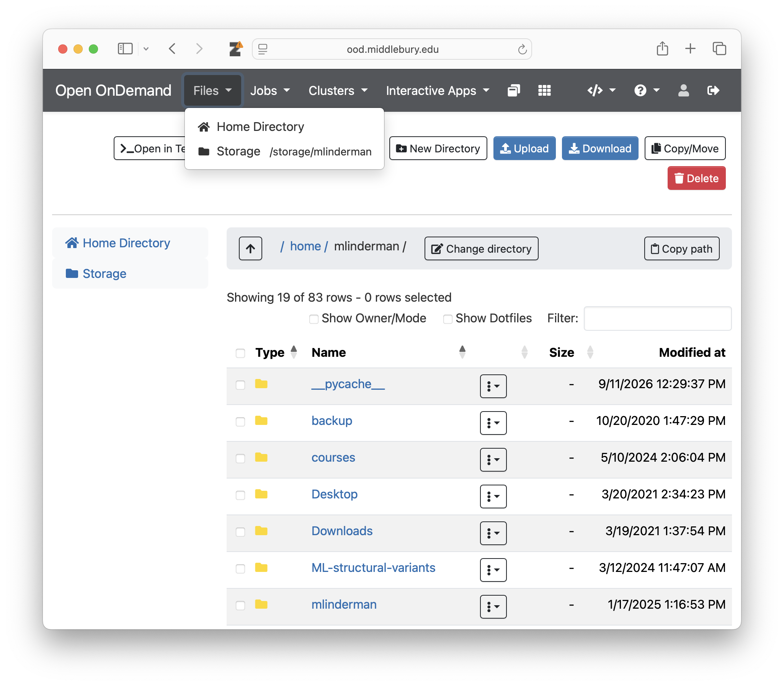Open the Develop code menu icon
The width and height of the screenshot is (784, 686).
click(x=601, y=91)
